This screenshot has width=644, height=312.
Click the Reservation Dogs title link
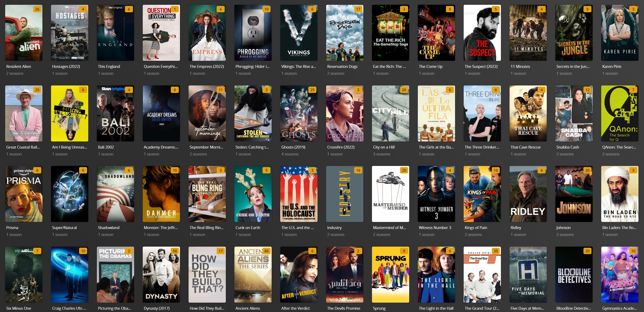click(342, 67)
